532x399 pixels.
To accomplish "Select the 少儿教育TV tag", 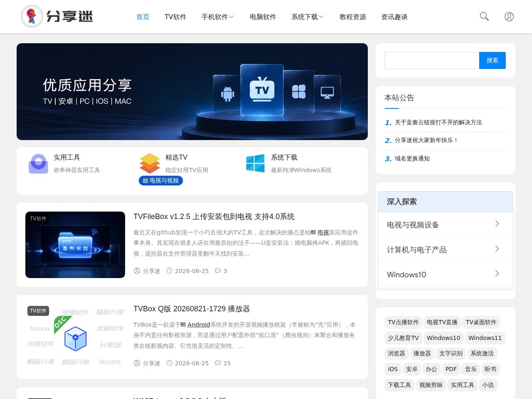I will (403, 338).
